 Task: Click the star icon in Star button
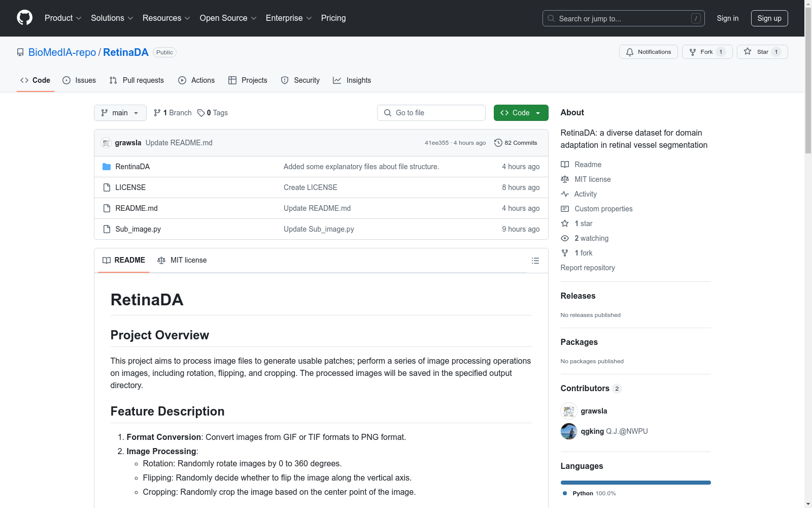pos(748,51)
